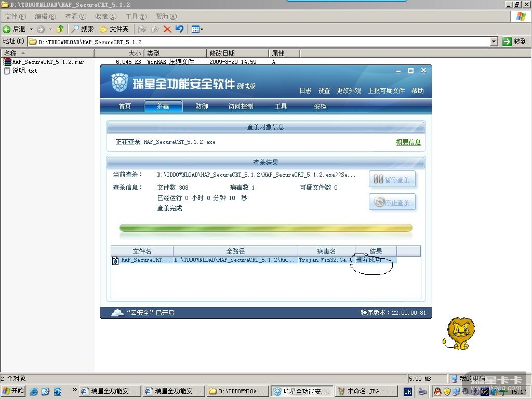Click the 结果 results column header

pyautogui.click(x=376, y=251)
